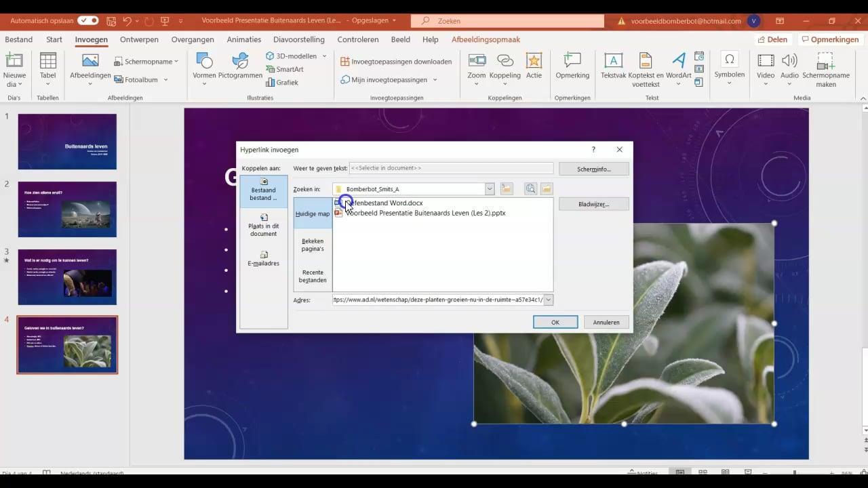This screenshot has width=868, height=488.
Task: Click the Opmerkingen button top right
Action: (x=829, y=39)
